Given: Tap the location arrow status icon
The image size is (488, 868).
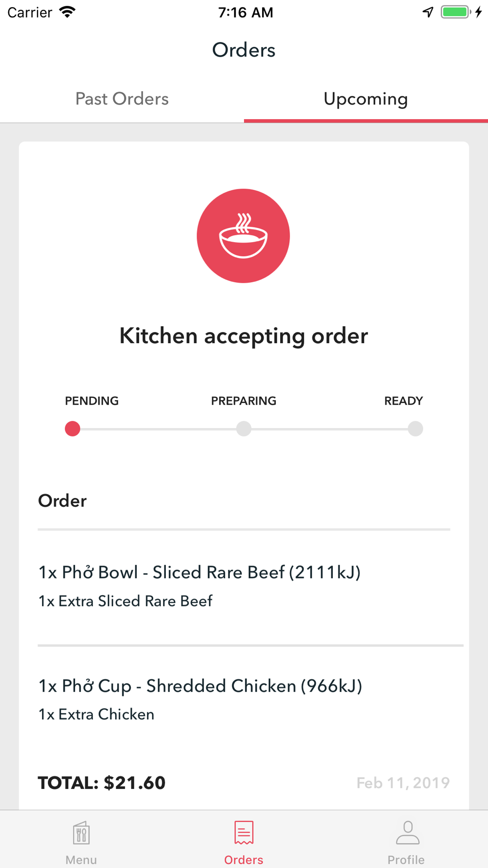Looking at the screenshot, I should point(428,12).
